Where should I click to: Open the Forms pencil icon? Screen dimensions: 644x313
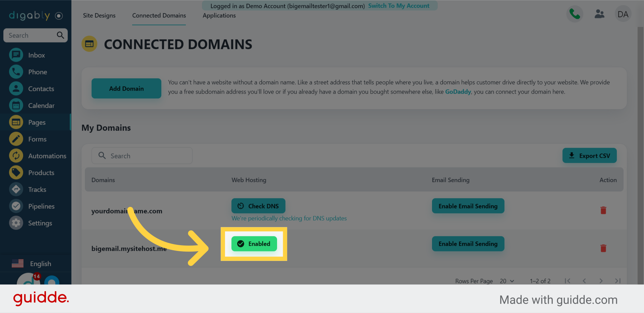pos(16,139)
